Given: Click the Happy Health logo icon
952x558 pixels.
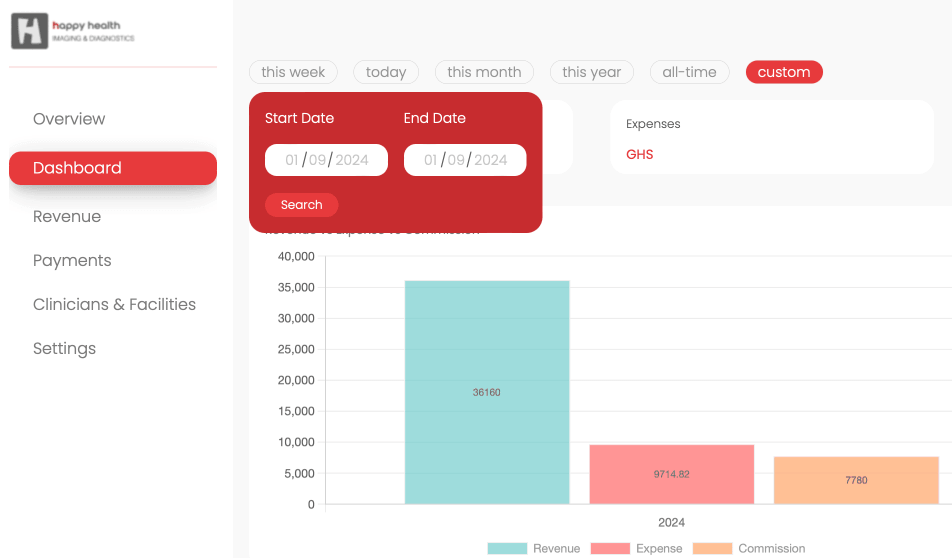Looking at the screenshot, I should (29, 31).
